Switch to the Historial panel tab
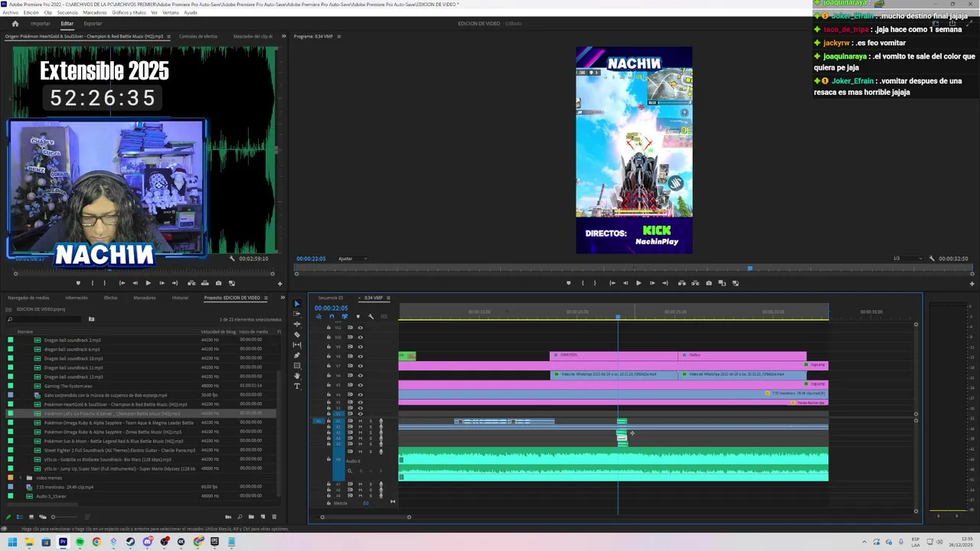This screenshot has height=551, width=980. coord(180,298)
